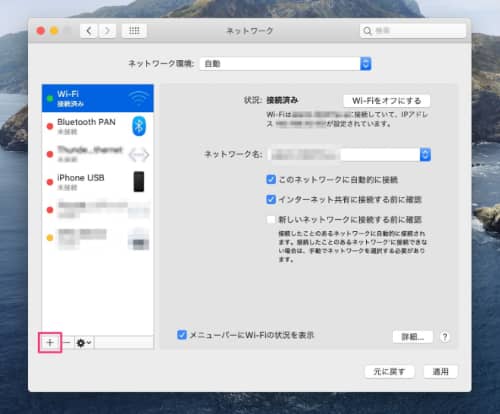
Task: Select iPhone USB in the services list
Action: (x=98, y=182)
